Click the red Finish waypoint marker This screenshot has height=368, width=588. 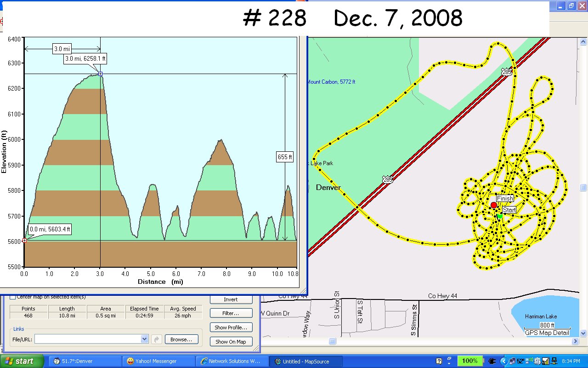click(493, 205)
